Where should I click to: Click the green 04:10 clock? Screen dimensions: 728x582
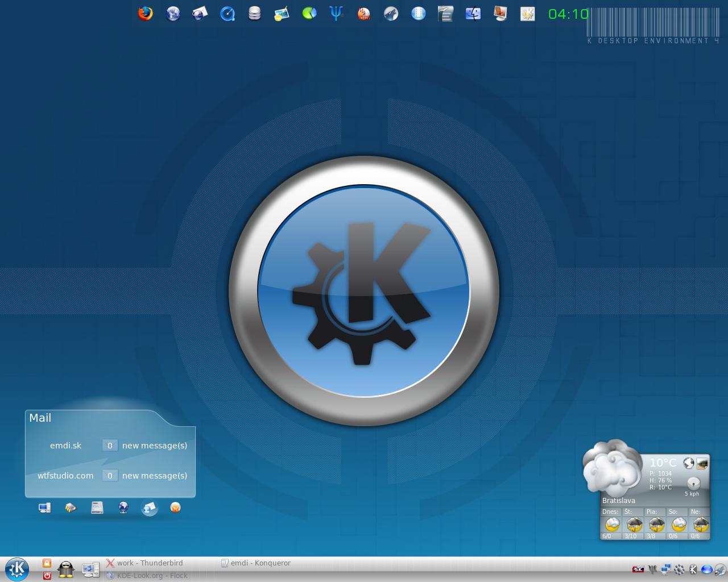coord(568,14)
